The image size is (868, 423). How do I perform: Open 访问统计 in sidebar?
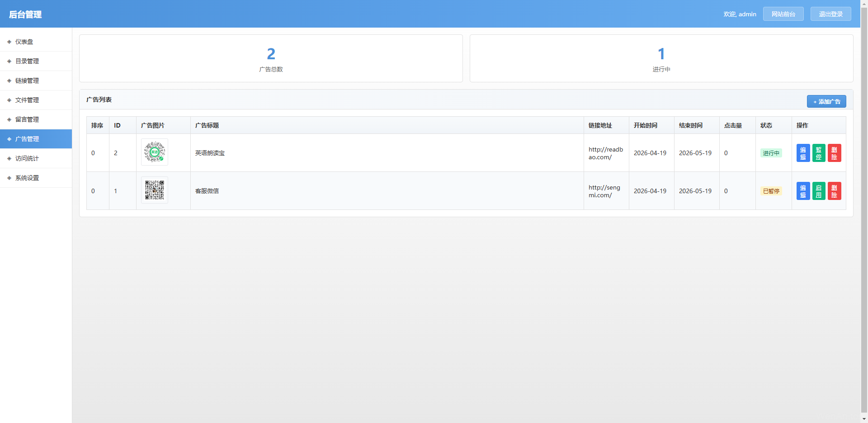pyautogui.click(x=27, y=158)
